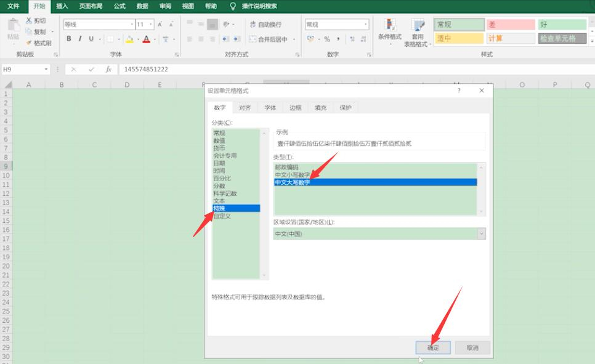The height and width of the screenshot is (364, 595).
Task: Open the 对齐 (Alignment) dialog tab
Action: click(x=245, y=108)
